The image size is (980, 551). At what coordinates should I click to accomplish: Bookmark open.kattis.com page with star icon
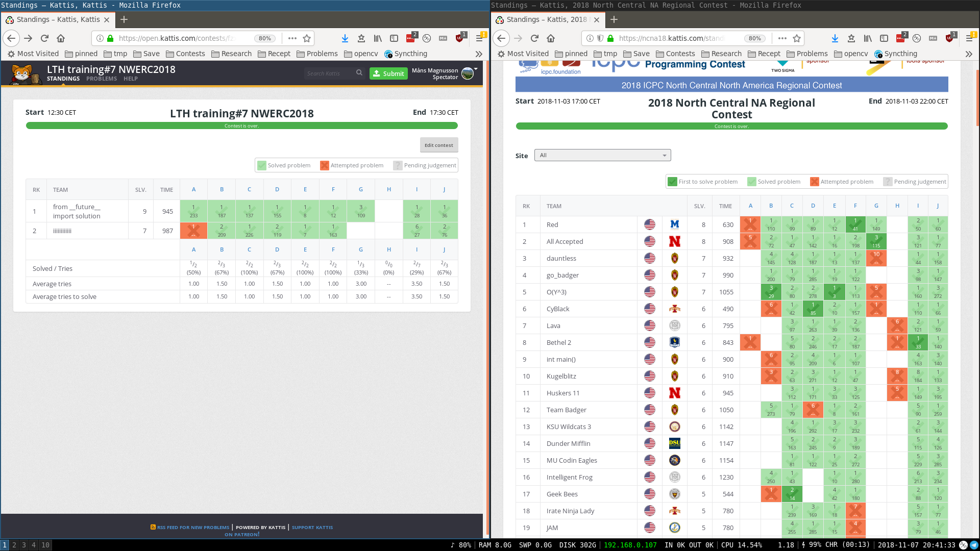click(x=307, y=38)
